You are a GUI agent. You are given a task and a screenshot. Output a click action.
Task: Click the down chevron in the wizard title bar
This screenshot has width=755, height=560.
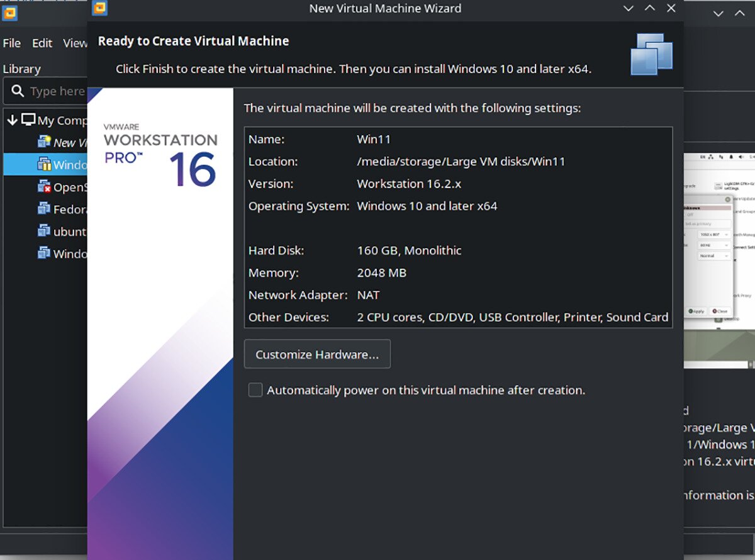click(x=627, y=8)
